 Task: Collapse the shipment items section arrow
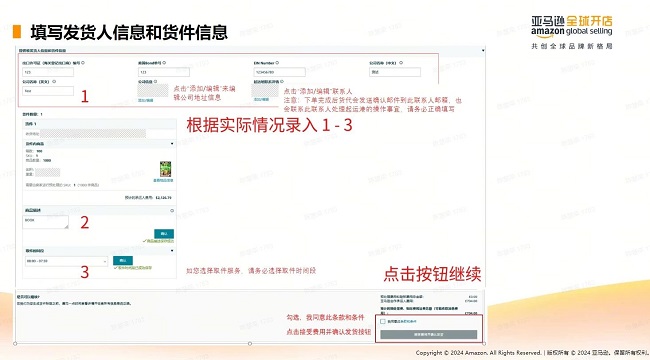[172, 144]
